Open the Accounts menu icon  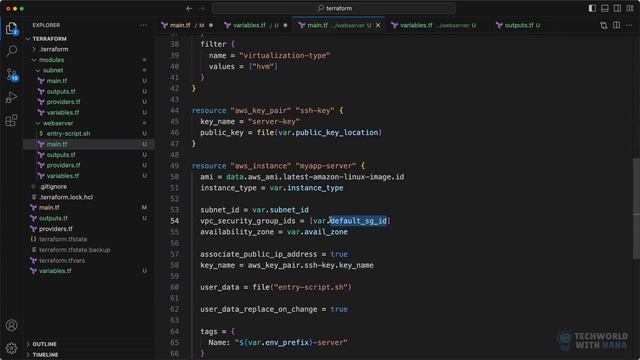[11, 325]
